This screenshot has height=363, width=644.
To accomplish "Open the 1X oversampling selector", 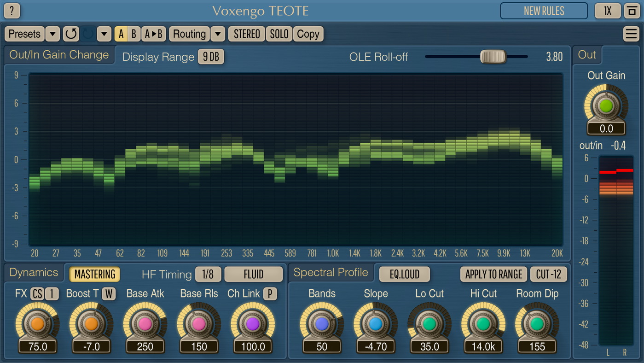I will 608,11.
